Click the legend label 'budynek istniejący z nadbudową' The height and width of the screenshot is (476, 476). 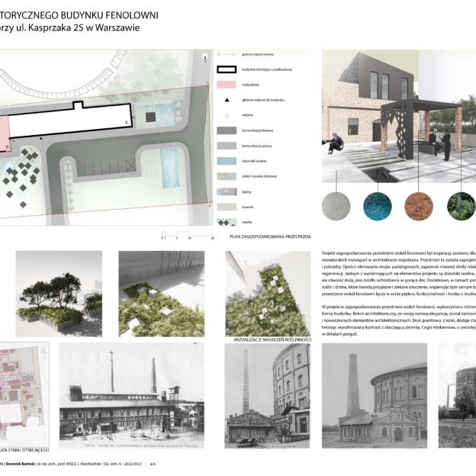tap(267, 69)
